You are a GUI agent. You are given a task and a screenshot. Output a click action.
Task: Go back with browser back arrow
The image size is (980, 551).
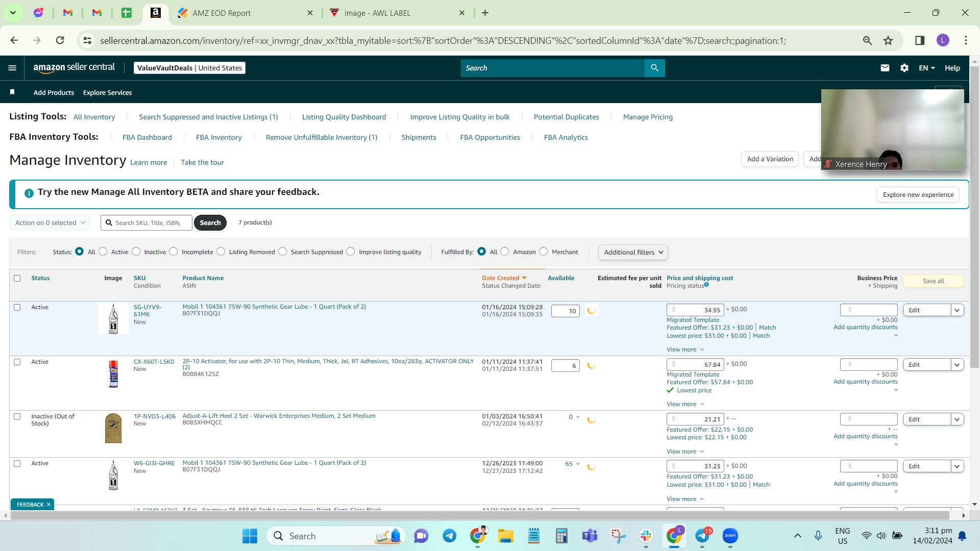[x=14, y=40]
